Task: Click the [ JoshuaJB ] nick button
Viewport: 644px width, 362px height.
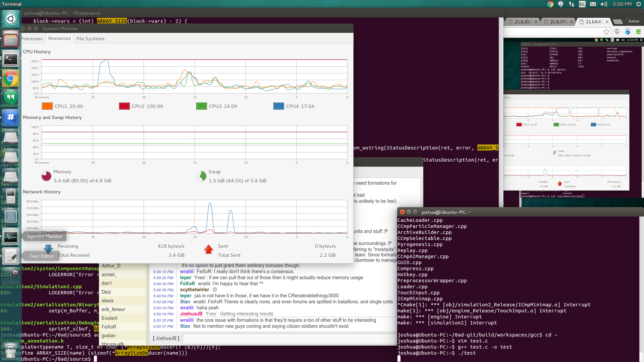Action: click(x=166, y=338)
